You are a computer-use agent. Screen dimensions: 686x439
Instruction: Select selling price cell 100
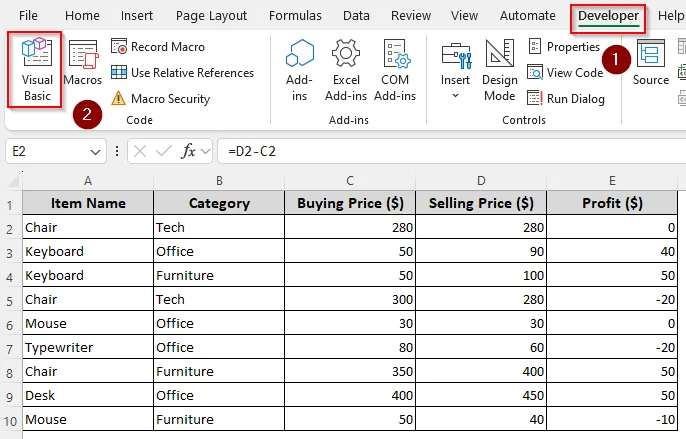pyautogui.click(x=481, y=275)
